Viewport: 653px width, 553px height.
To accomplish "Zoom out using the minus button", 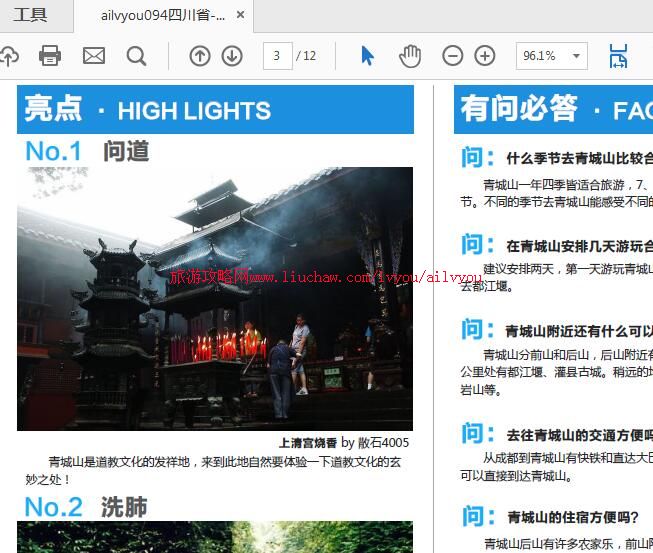I will [x=453, y=56].
